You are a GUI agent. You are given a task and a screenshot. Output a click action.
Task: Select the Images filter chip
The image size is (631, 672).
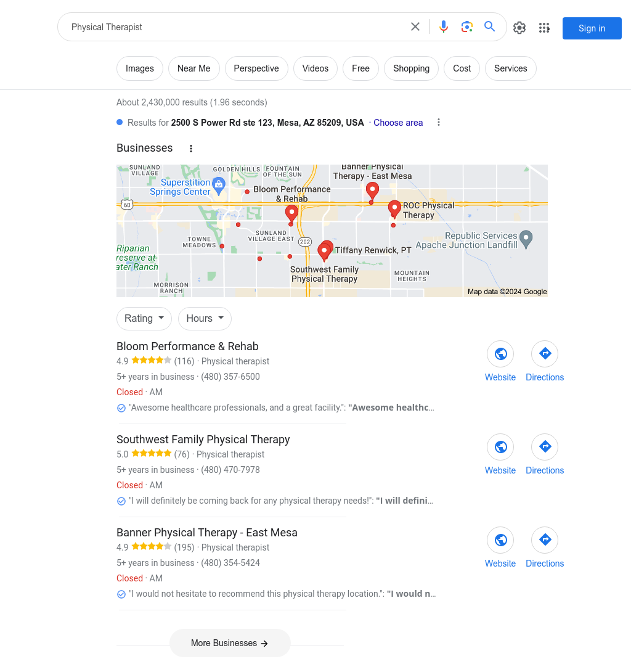[x=140, y=68]
